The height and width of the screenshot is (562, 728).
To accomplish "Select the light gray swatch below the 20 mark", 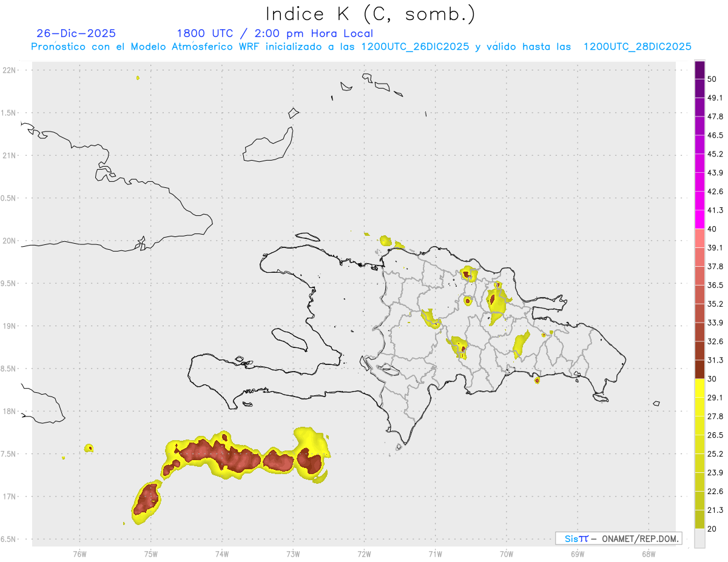I will 699,538.
